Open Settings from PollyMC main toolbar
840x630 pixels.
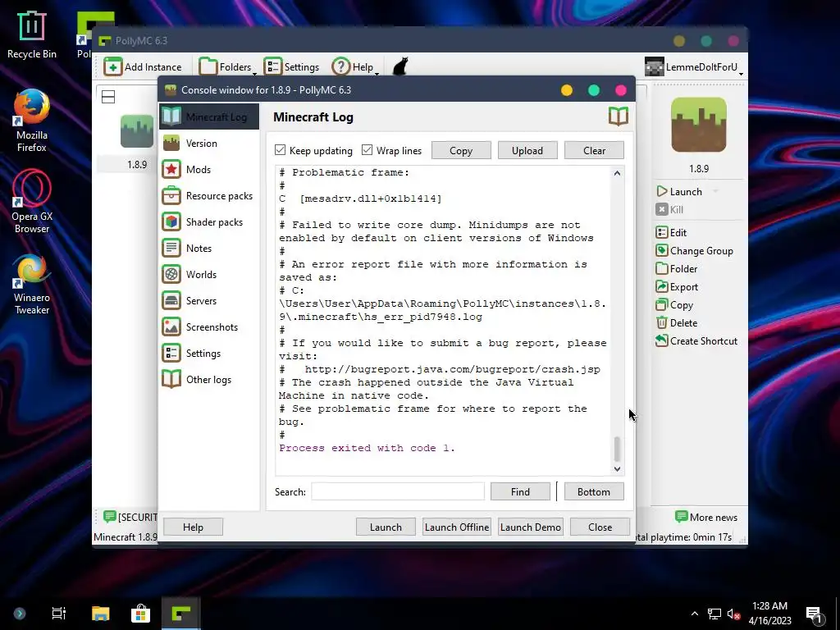(x=291, y=67)
